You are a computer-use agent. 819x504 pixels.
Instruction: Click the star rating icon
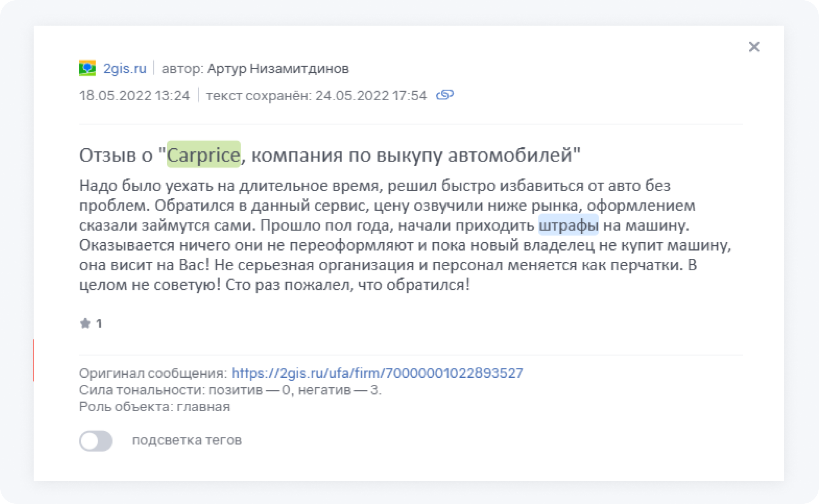(x=85, y=323)
